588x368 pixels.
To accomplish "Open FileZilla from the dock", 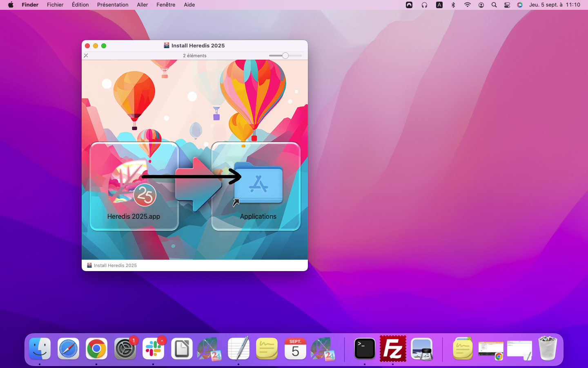I will point(393,349).
